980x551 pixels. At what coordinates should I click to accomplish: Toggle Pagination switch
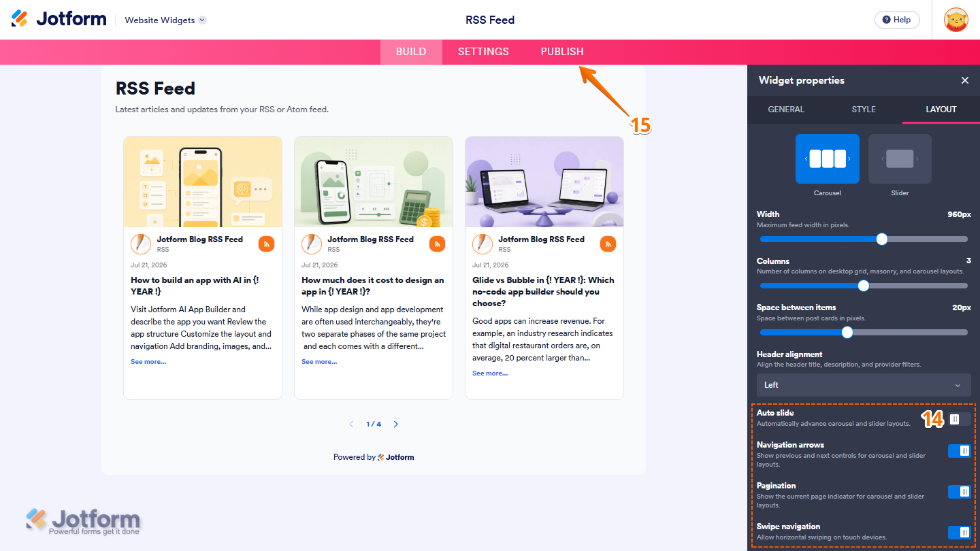(x=960, y=492)
